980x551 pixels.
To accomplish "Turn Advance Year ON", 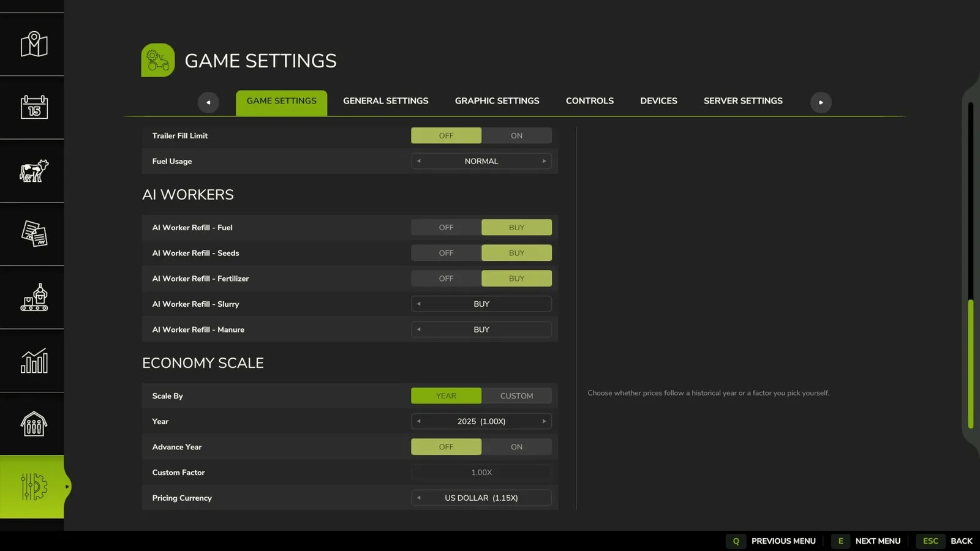I will 516,447.
